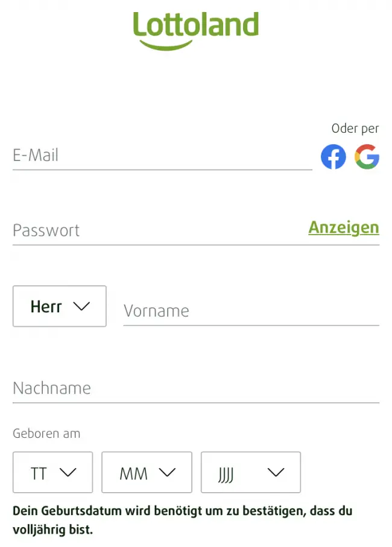Click the "Oder per" label
Viewport: 392px width, 547px height.
click(355, 128)
